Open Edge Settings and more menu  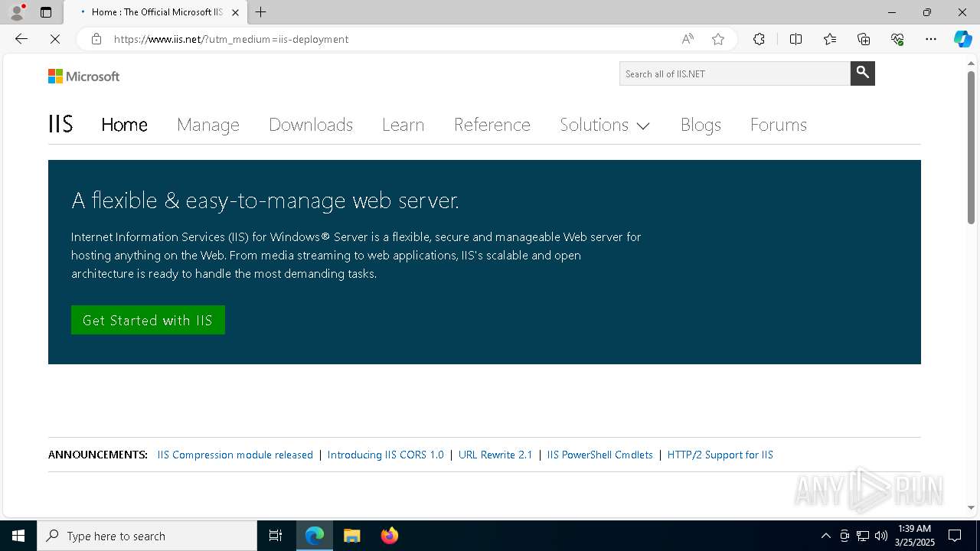pos(931,39)
